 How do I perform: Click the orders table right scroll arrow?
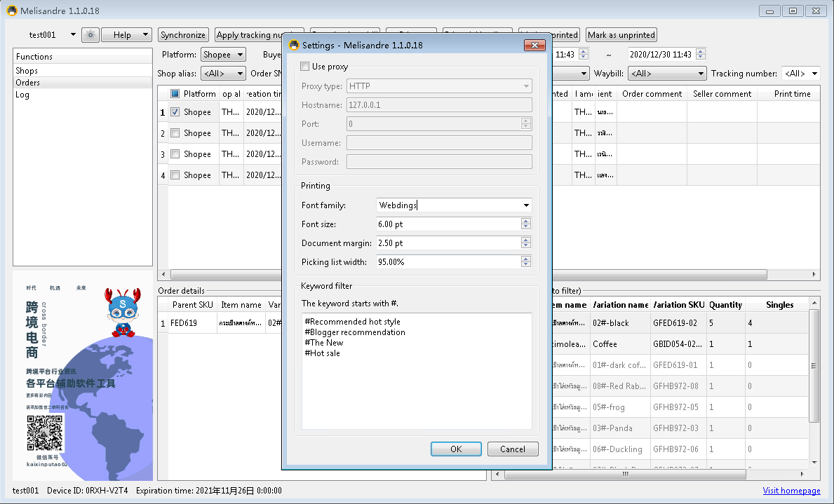point(814,274)
